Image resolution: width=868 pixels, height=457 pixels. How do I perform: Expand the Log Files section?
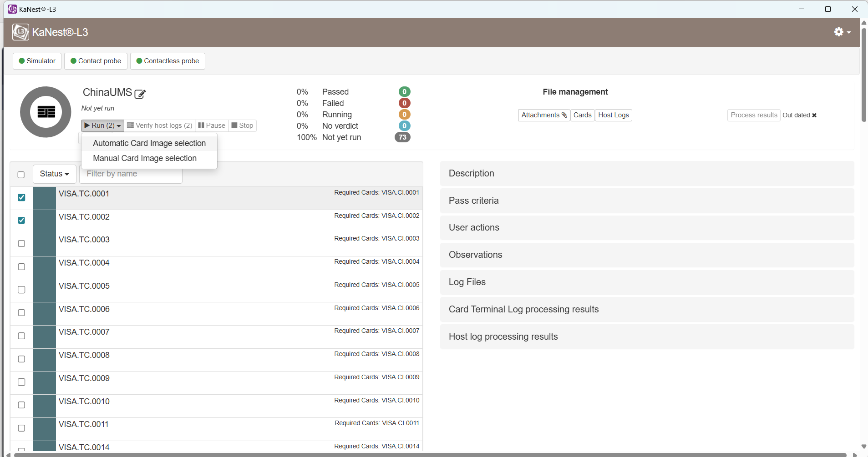coord(647,282)
